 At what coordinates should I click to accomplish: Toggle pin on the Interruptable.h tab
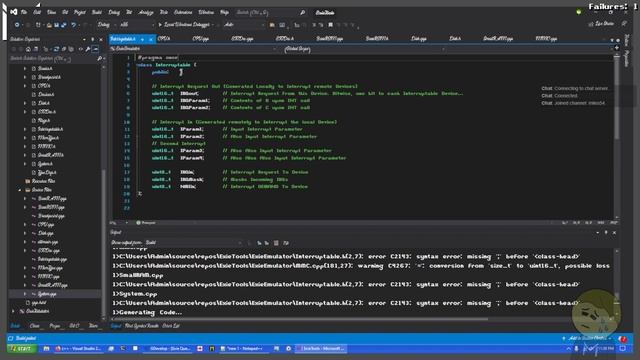click(142, 39)
